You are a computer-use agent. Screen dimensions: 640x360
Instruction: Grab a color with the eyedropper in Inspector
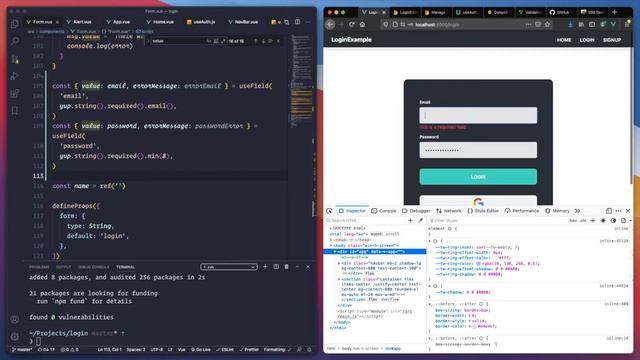420,220
